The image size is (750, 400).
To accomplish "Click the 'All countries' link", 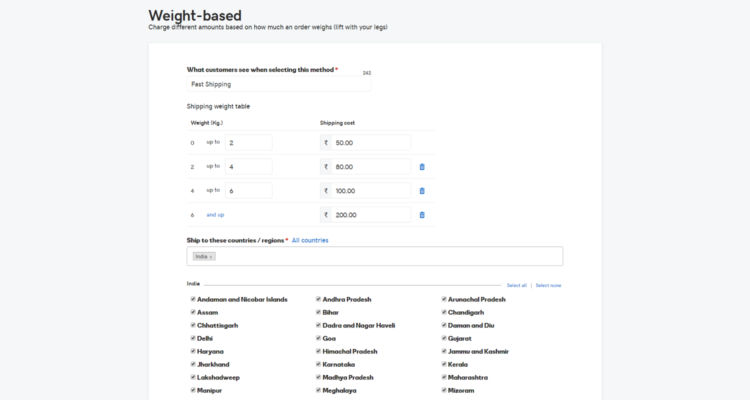I will coord(310,240).
